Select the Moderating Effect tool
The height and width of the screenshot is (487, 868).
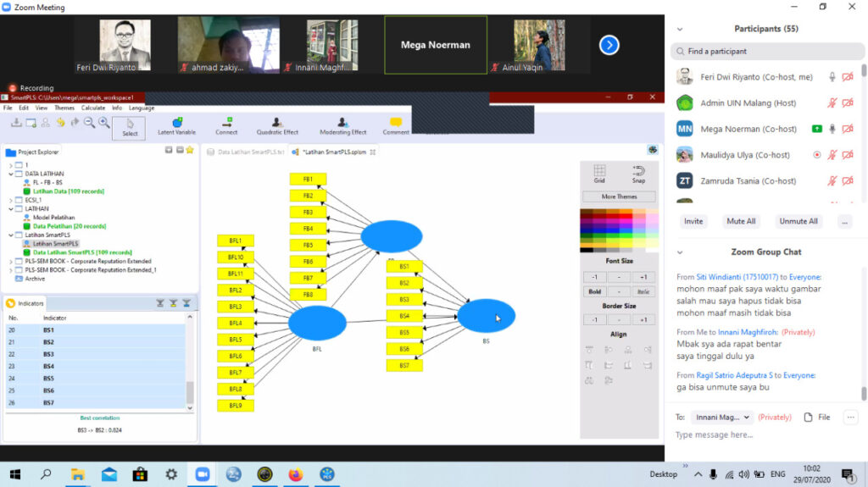pos(342,126)
